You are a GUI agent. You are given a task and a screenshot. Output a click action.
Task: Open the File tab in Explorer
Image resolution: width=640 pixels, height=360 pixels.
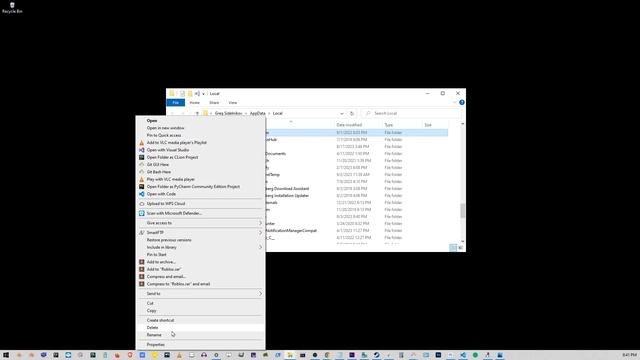(x=176, y=102)
